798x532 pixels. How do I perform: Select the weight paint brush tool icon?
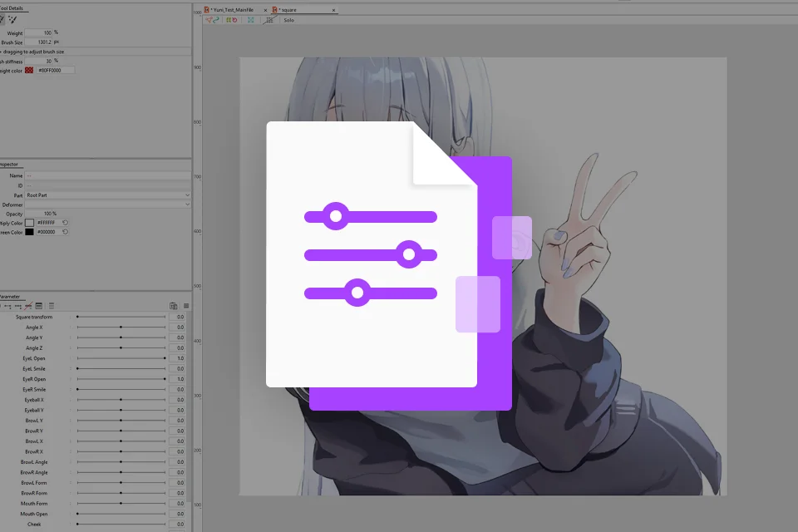click(x=12, y=19)
